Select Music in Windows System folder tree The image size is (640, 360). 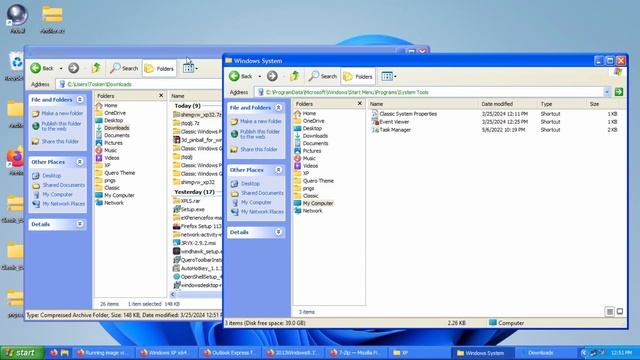309,158
